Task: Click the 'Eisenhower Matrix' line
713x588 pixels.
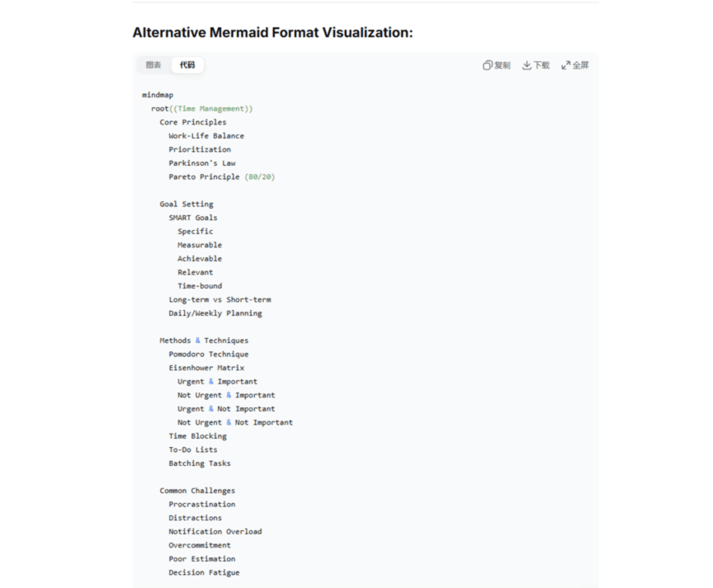Action: [x=206, y=368]
